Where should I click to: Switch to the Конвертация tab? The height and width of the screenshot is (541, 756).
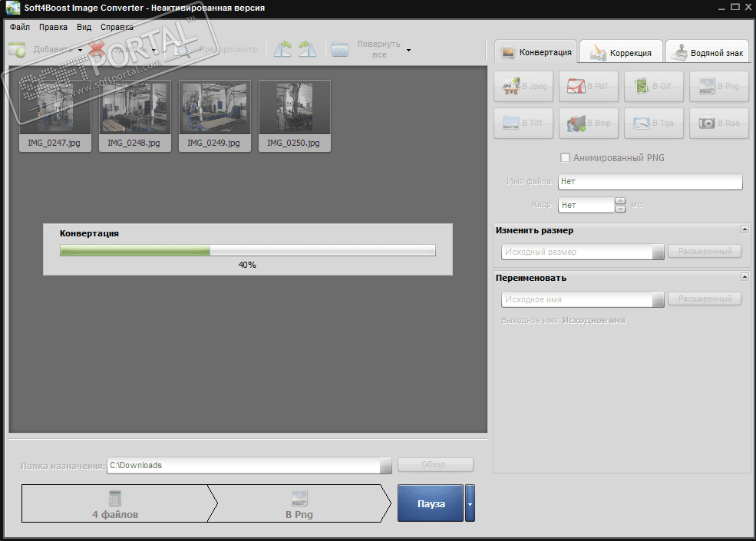click(536, 51)
